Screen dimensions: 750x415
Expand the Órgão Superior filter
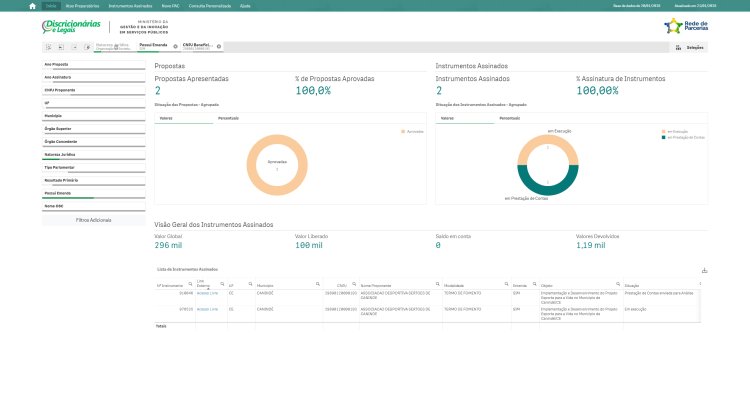pyautogui.click(x=94, y=129)
